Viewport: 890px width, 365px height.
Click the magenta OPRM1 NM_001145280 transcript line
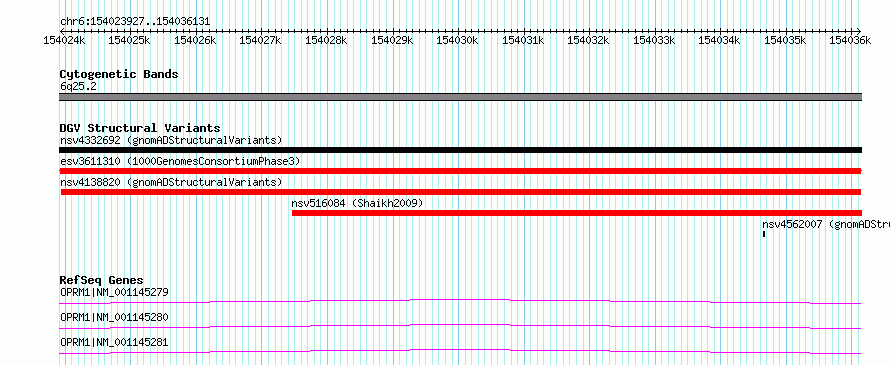click(x=461, y=326)
